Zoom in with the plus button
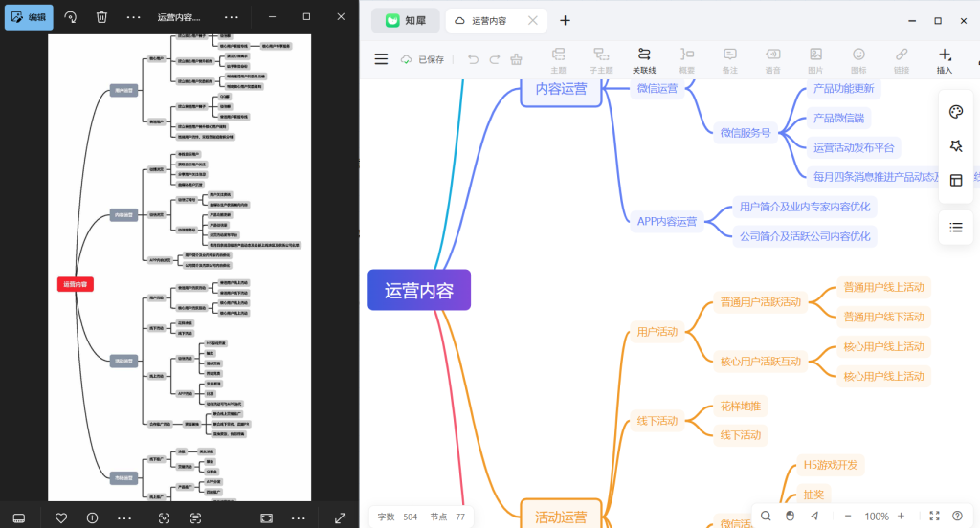 click(x=901, y=517)
